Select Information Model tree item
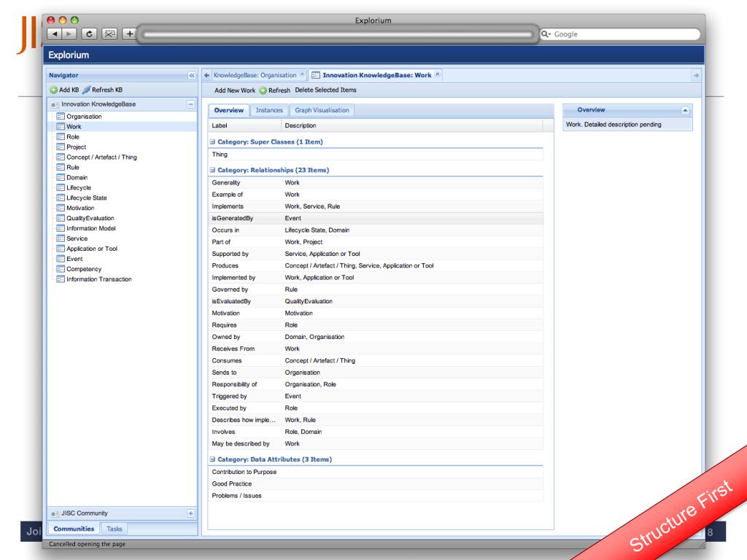747x560 pixels. [x=91, y=228]
